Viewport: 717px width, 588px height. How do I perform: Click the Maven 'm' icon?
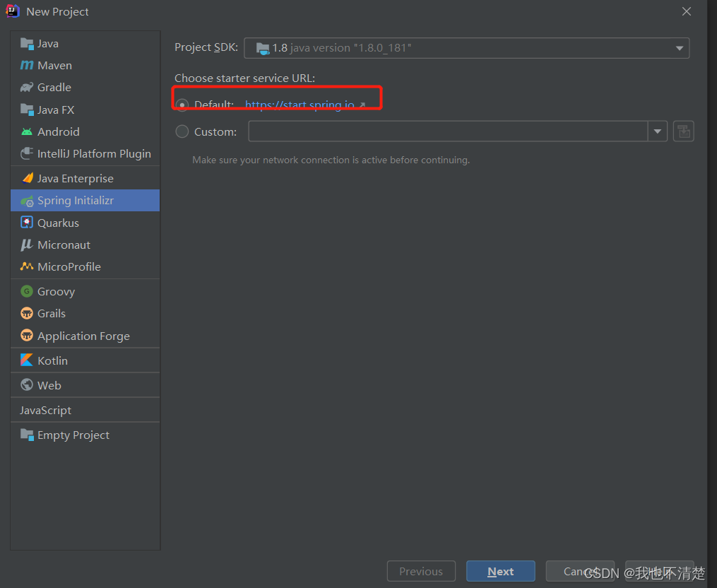27,66
